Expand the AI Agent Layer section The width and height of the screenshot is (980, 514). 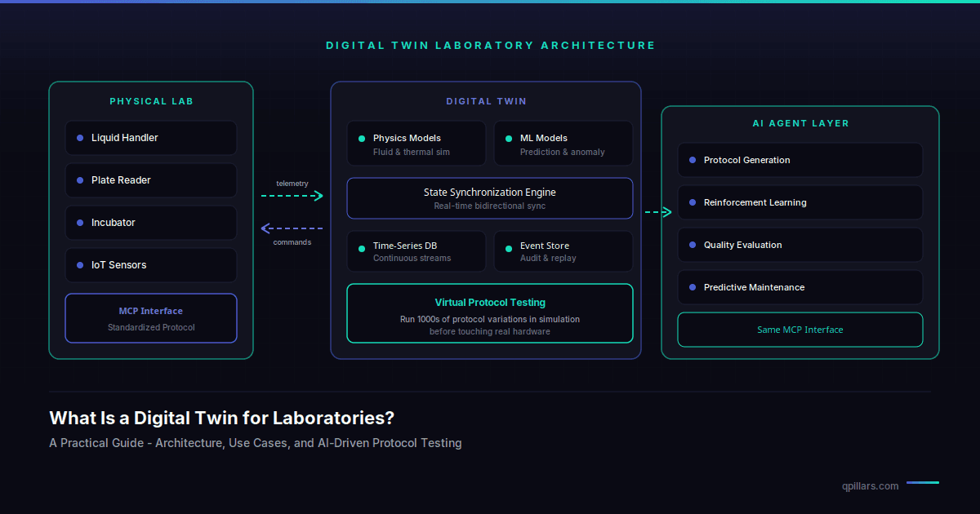pyautogui.click(x=800, y=123)
